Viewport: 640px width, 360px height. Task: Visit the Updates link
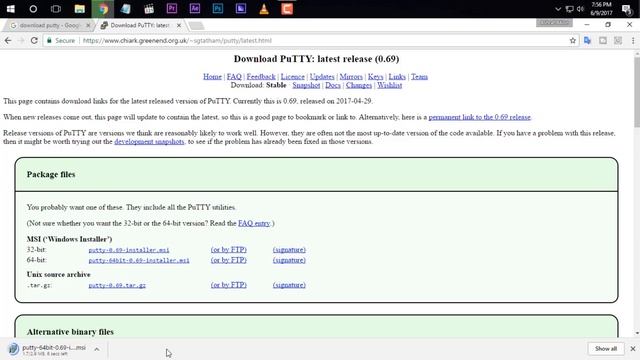[x=322, y=77]
